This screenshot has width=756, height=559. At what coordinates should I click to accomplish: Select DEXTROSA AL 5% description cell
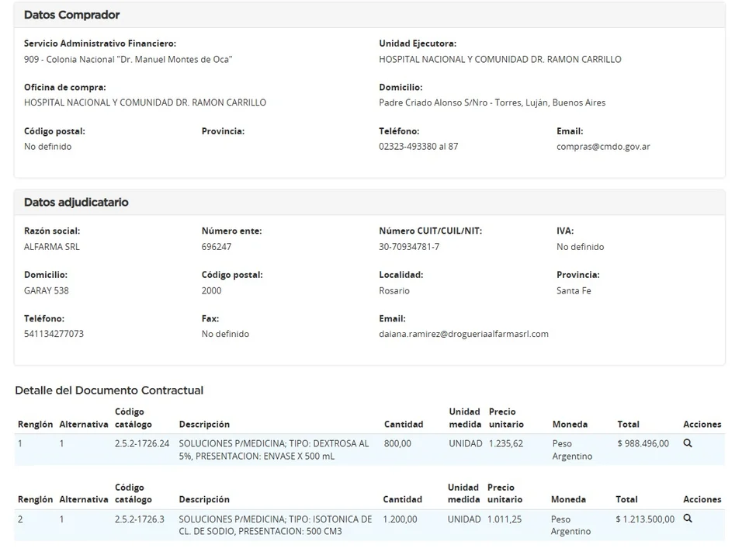coord(274,450)
